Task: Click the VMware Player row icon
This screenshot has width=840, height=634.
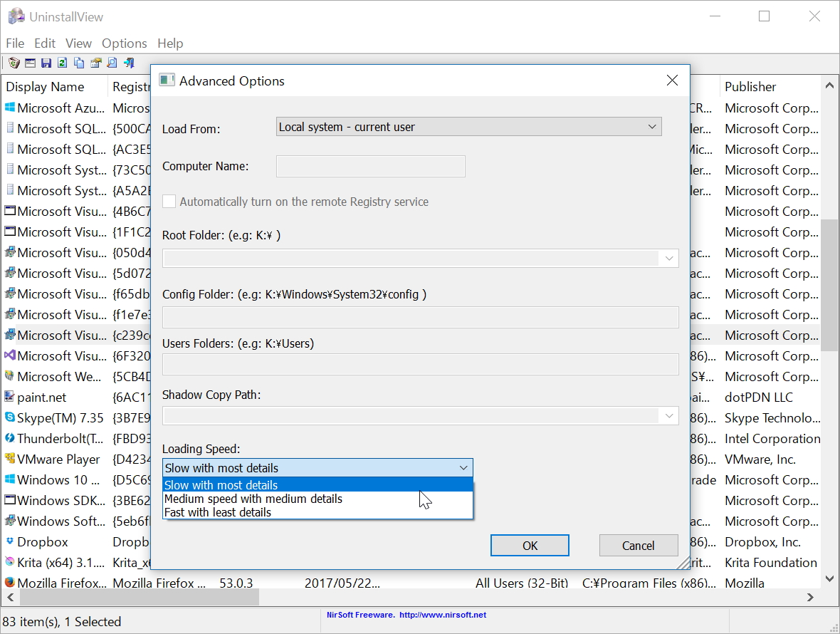Action: (10, 459)
